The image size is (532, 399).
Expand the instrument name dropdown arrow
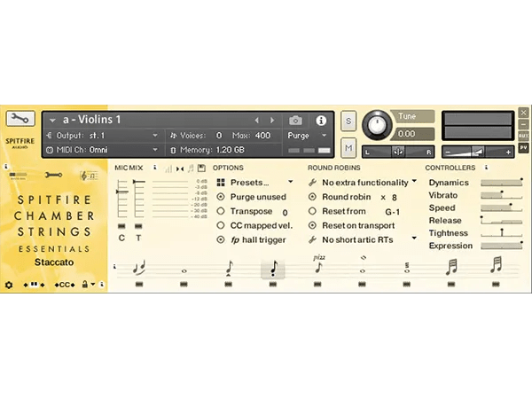52,121
